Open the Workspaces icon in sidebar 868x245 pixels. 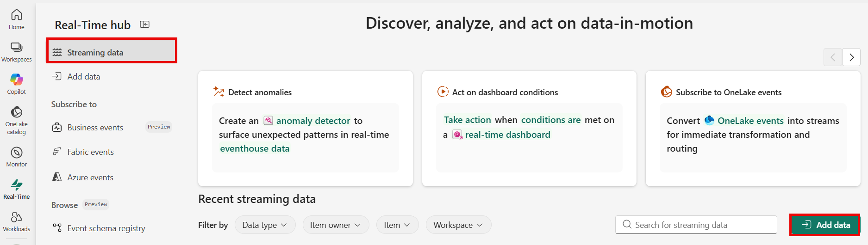(17, 52)
